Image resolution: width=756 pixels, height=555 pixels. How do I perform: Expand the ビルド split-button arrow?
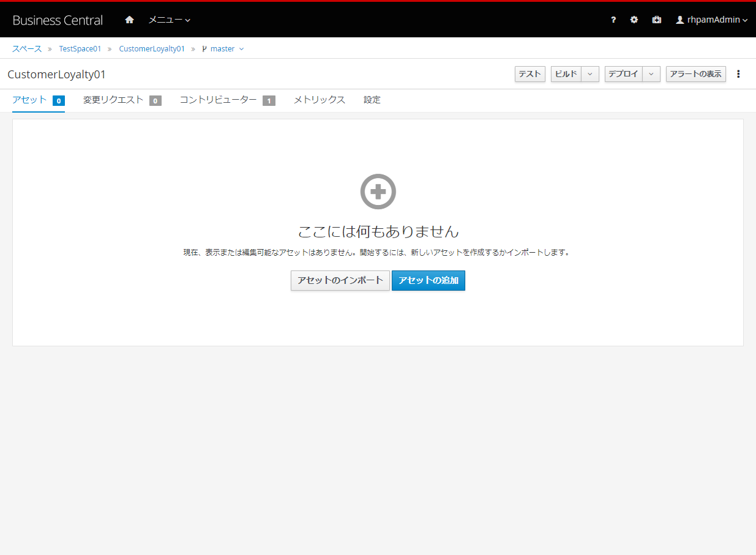pos(590,74)
